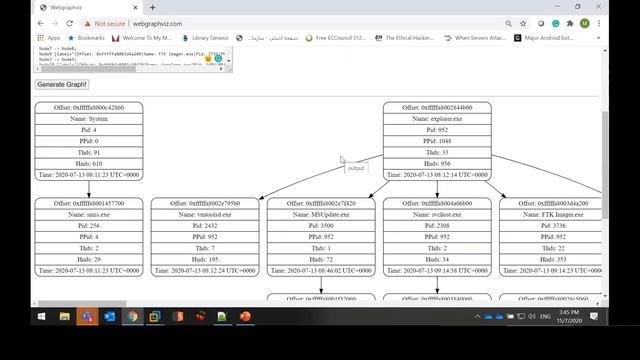Open the Major Android bot bookmark
The height and width of the screenshot is (360, 640).
coord(544,38)
